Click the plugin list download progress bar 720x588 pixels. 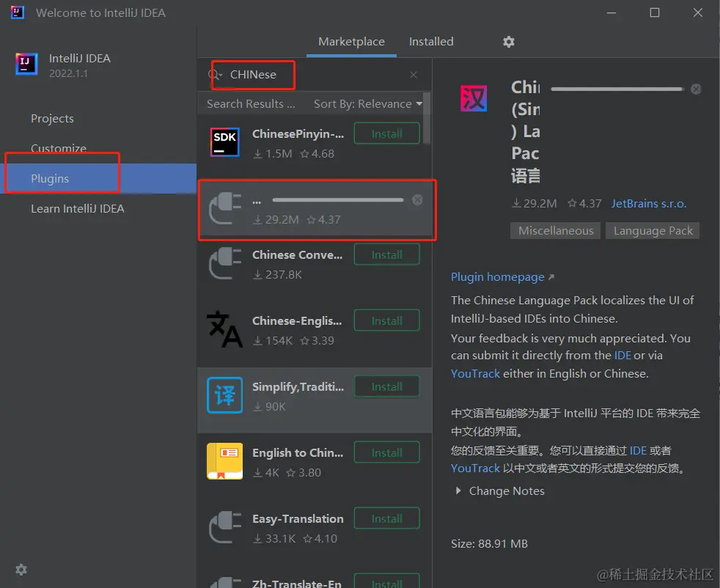tap(337, 199)
